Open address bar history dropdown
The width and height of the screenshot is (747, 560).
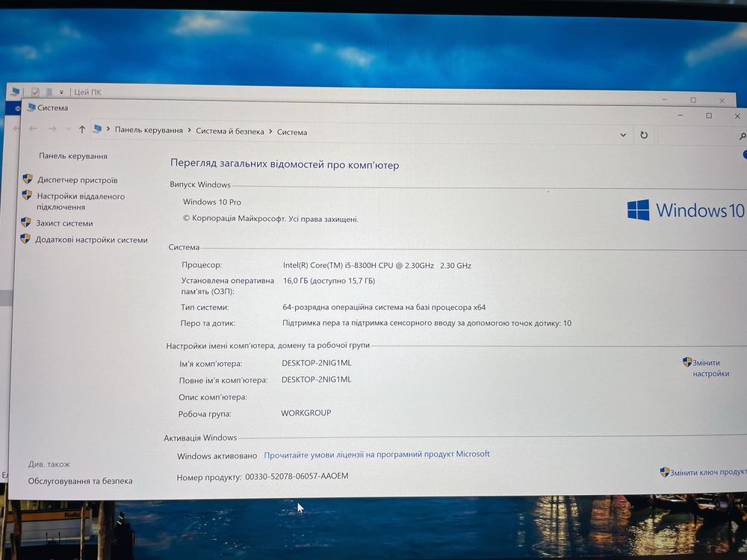(623, 135)
